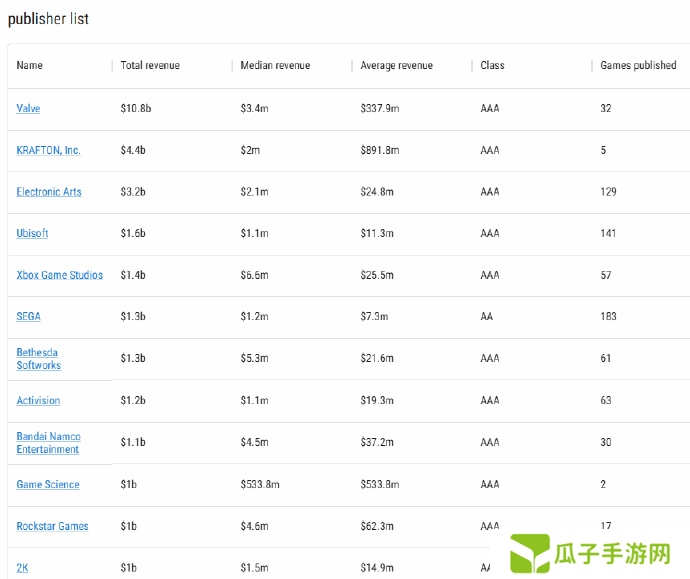Image resolution: width=690 pixels, height=579 pixels.
Task: Select Ubisoft's games published count 141
Action: click(x=609, y=233)
